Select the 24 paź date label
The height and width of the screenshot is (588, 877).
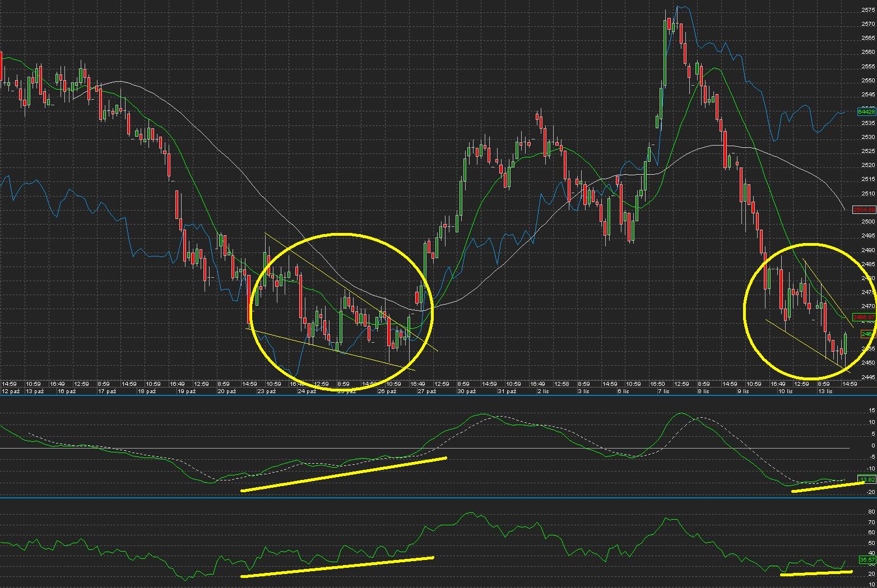[x=307, y=391]
